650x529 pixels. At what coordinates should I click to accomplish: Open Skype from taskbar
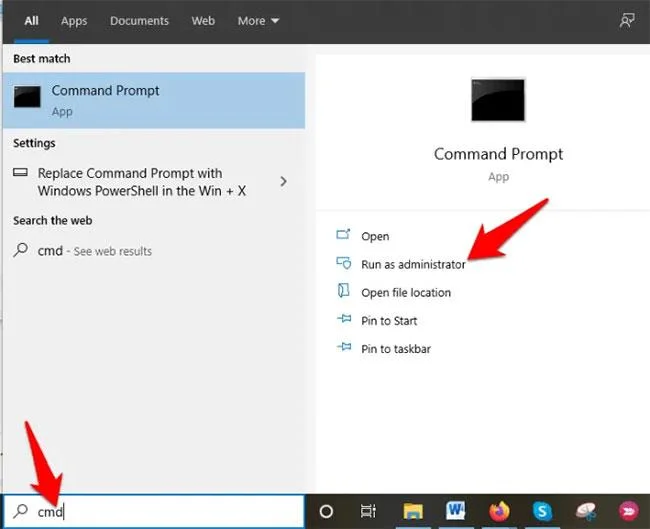pos(542,511)
